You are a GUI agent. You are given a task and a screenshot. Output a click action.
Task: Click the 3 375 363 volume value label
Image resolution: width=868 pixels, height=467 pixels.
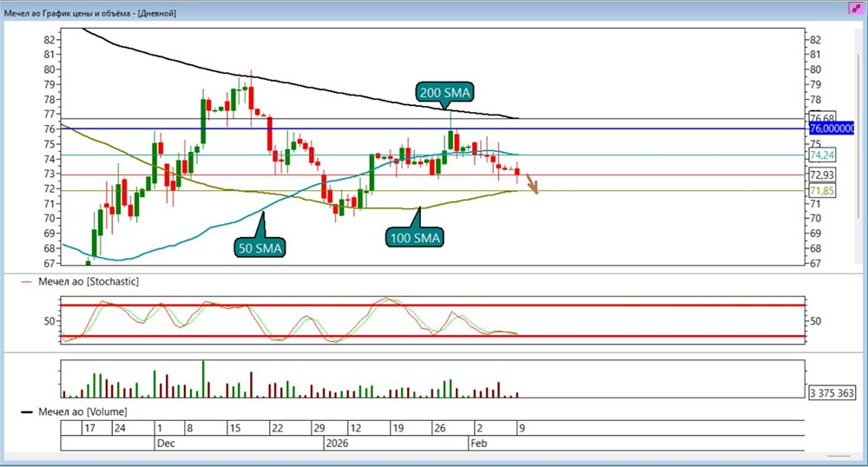point(832,393)
